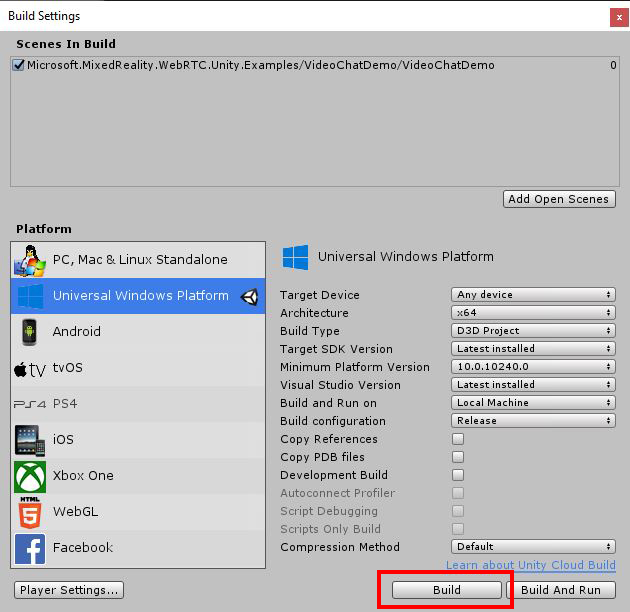Select the Xbox One platform row
The image size is (630, 612).
click(x=138, y=476)
